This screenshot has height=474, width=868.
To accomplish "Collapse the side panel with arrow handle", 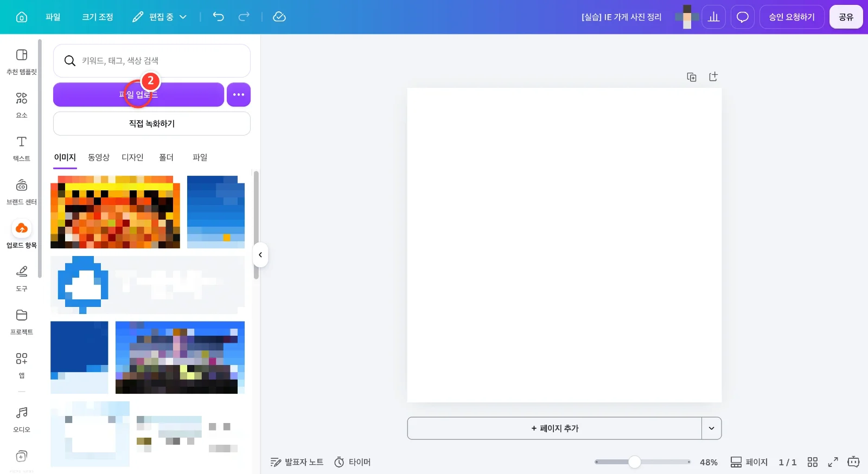I will (260, 255).
